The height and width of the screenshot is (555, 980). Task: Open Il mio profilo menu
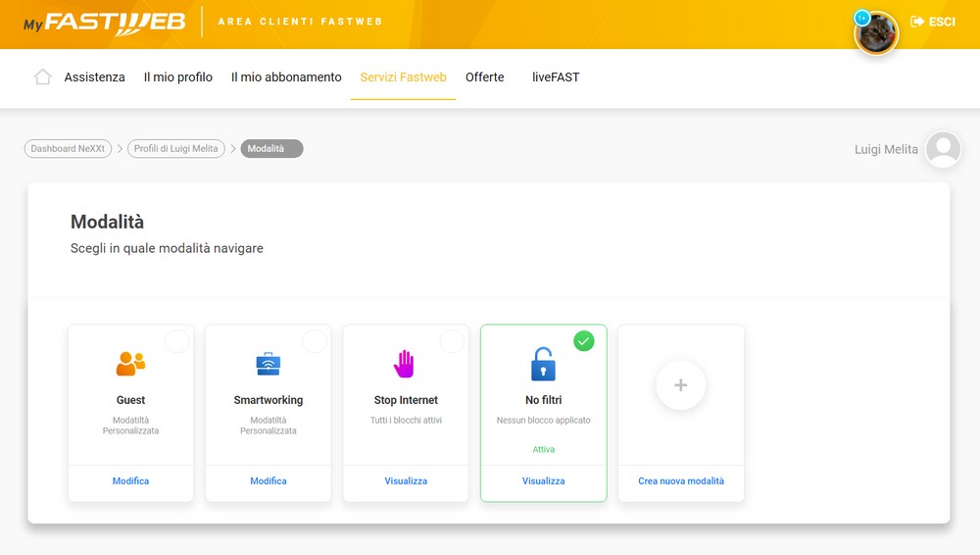coord(178,76)
